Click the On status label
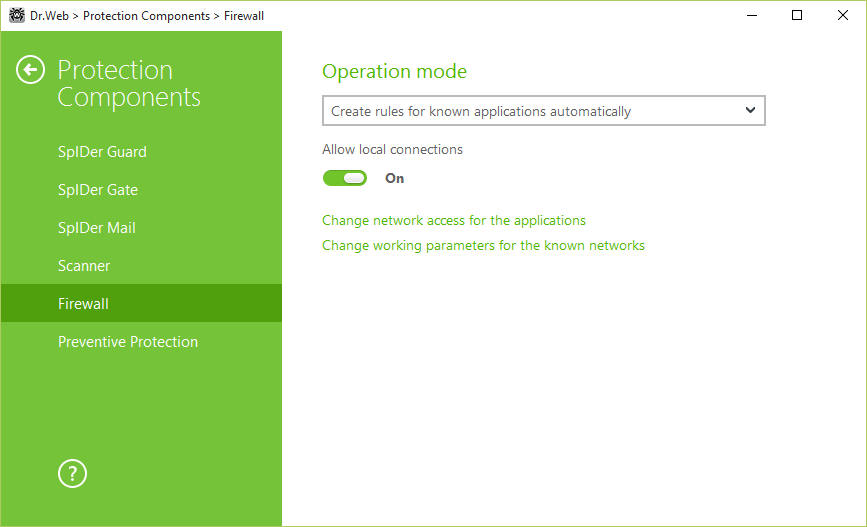Image resolution: width=867 pixels, height=527 pixels. 395,178
